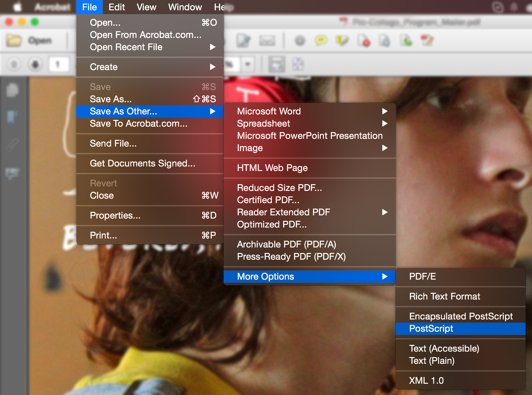Choose Encapsulated PostScript
532x395 pixels.
[461, 316]
